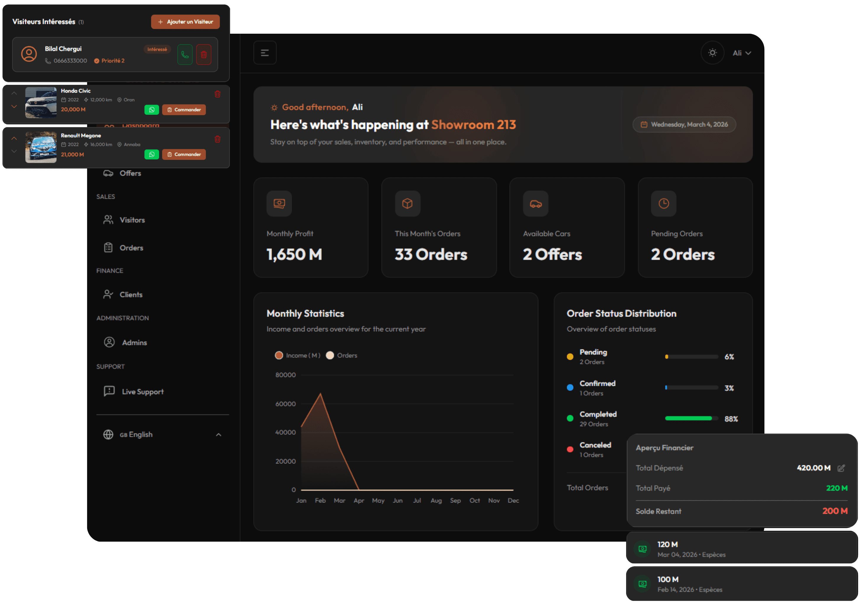Image resolution: width=868 pixels, height=608 pixels.
Task: Collapse the GB English language selector
Action: [219, 434]
